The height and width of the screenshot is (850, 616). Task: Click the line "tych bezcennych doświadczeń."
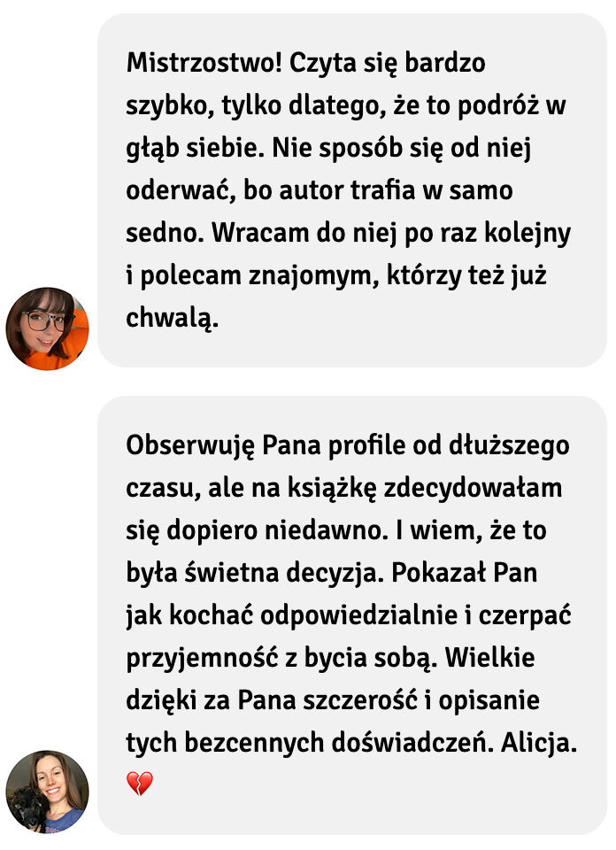(x=311, y=743)
